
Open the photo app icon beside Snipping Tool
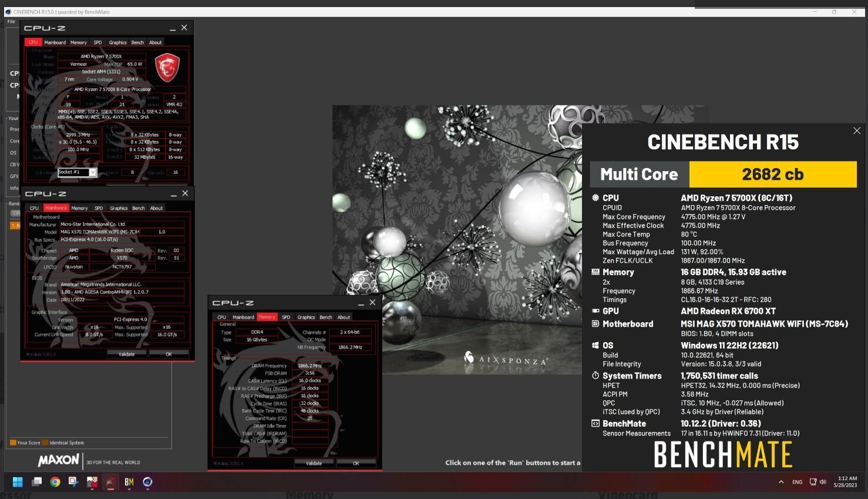coord(92,482)
